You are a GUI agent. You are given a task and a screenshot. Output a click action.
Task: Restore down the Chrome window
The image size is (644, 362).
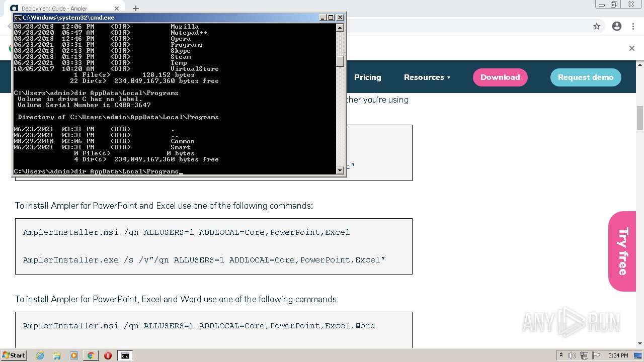(614, 5)
